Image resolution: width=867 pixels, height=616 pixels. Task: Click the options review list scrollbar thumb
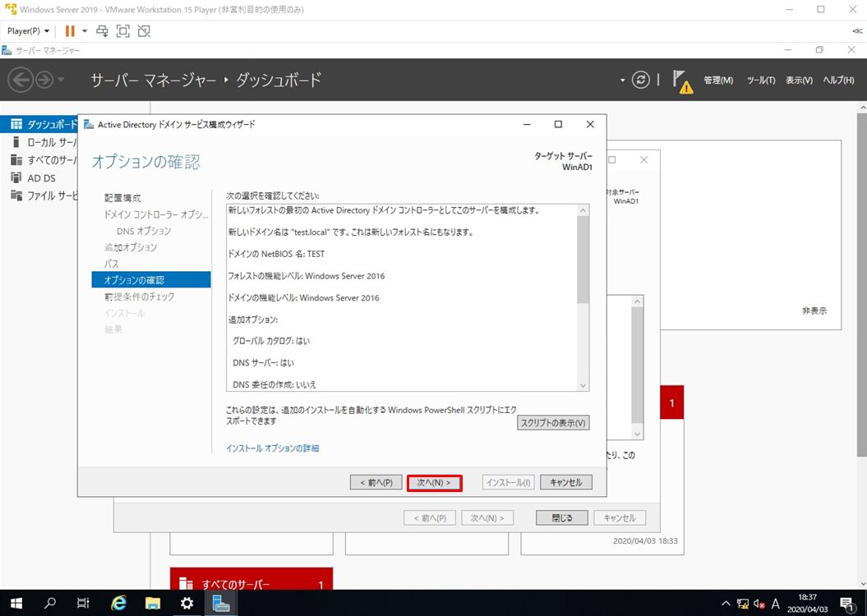[x=583, y=259]
